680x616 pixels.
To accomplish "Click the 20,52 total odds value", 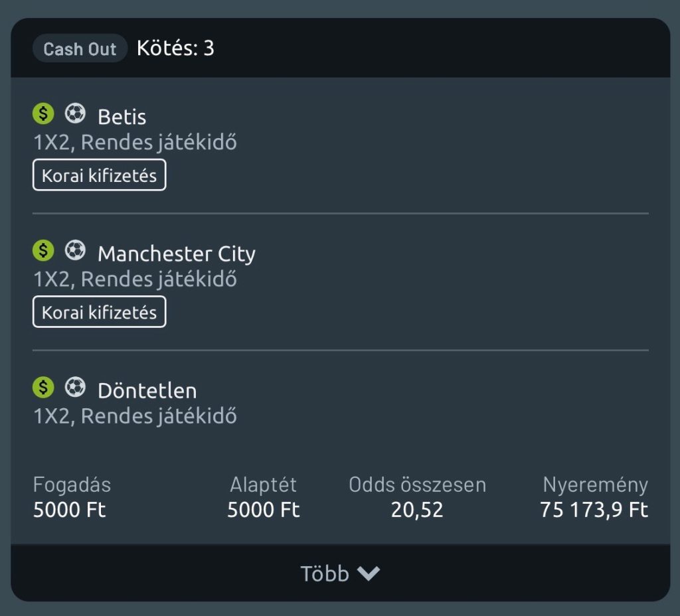I will coord(417,510).
